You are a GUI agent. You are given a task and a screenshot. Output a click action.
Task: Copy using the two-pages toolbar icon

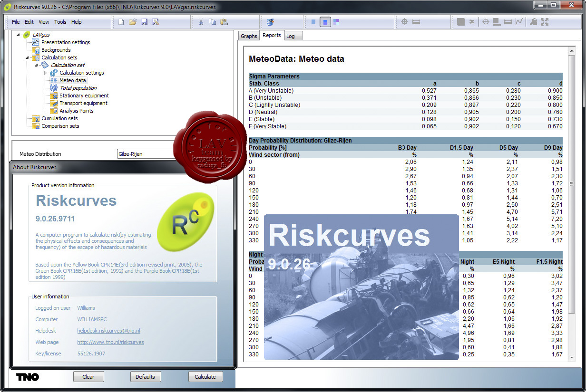pyautogui.click(x=212, y=22)
